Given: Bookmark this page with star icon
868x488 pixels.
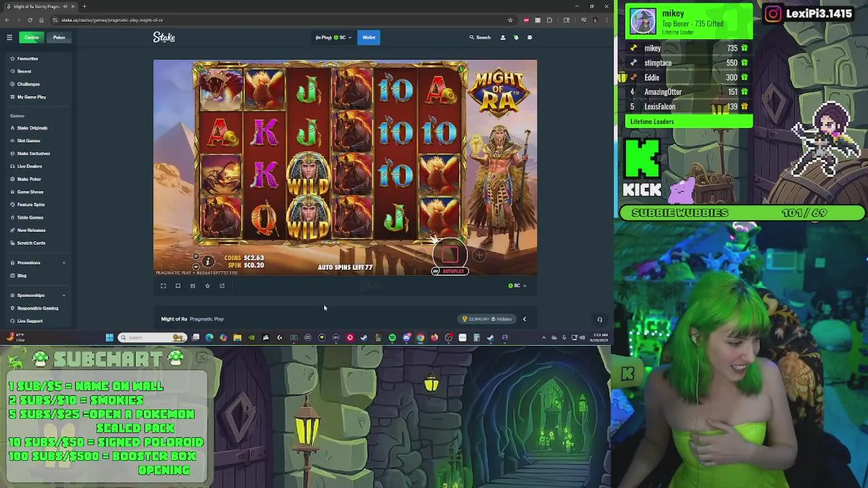Looking at the screenshot, I should pos(510,20).
